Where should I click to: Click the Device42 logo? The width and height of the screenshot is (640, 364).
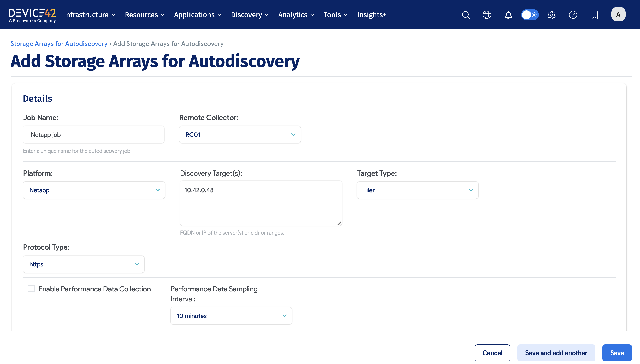click(x=32, y=15)
